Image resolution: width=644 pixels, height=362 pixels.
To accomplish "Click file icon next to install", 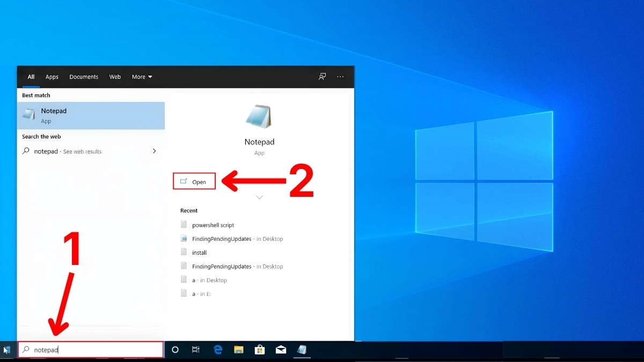I will pyautogui.click(x=184, y=252).
